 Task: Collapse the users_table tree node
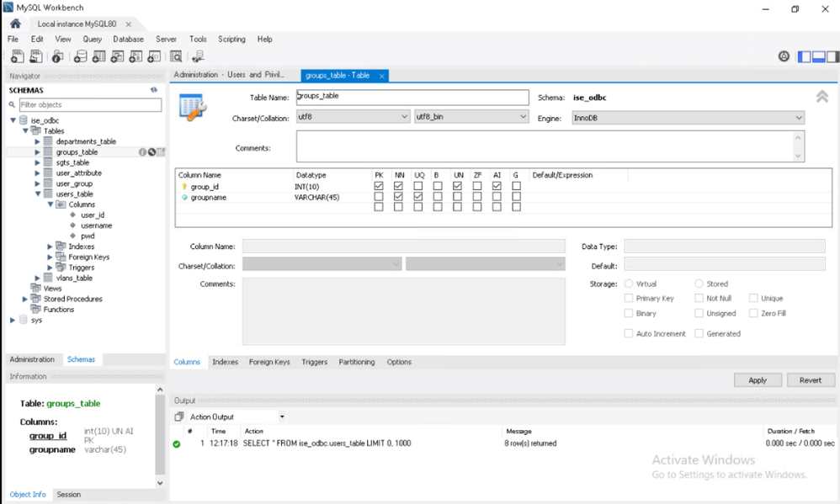coord(38,194)
